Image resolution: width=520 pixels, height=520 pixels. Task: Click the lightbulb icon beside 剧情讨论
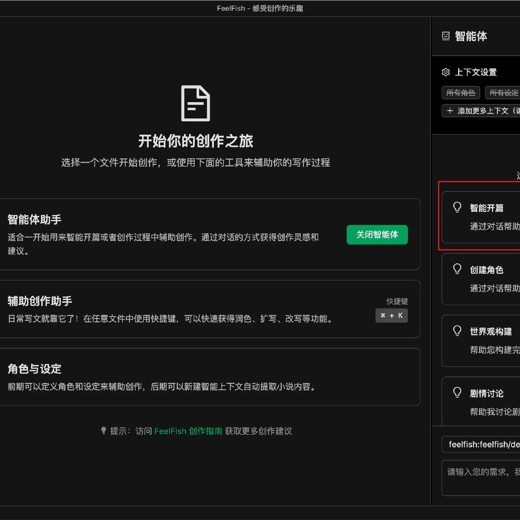pyautogui.click(x=457, y=392)
